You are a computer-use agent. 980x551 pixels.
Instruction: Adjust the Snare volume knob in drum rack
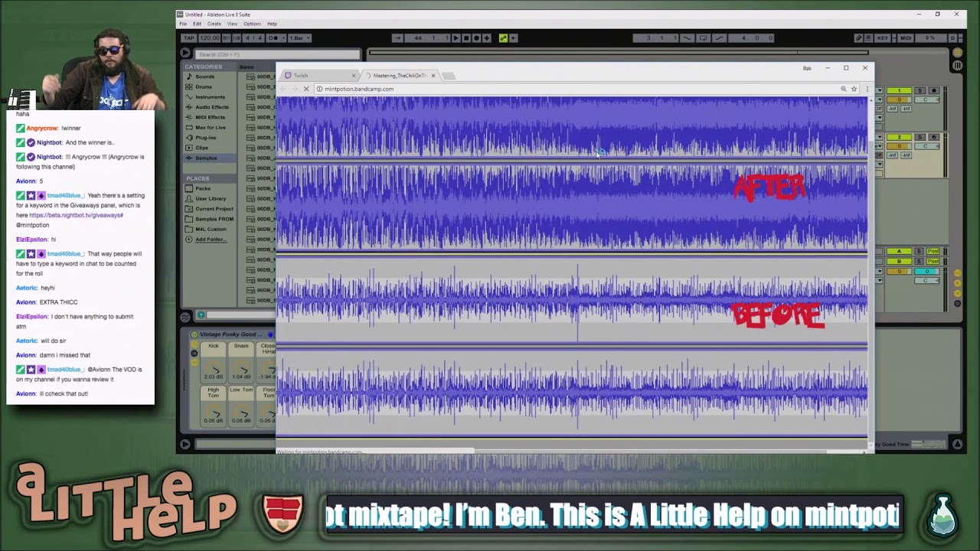tap(241, 366)
